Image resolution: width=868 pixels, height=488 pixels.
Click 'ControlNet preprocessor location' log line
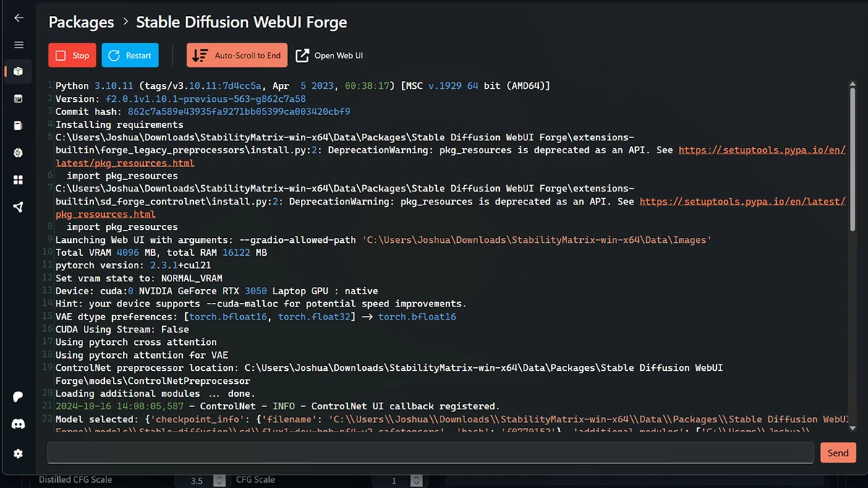pos(389,374)
